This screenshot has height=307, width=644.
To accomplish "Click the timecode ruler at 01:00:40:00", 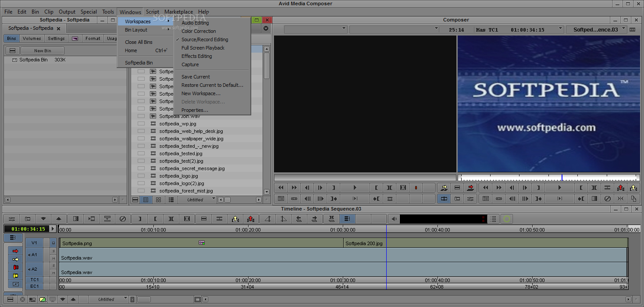I will [438, 229].
